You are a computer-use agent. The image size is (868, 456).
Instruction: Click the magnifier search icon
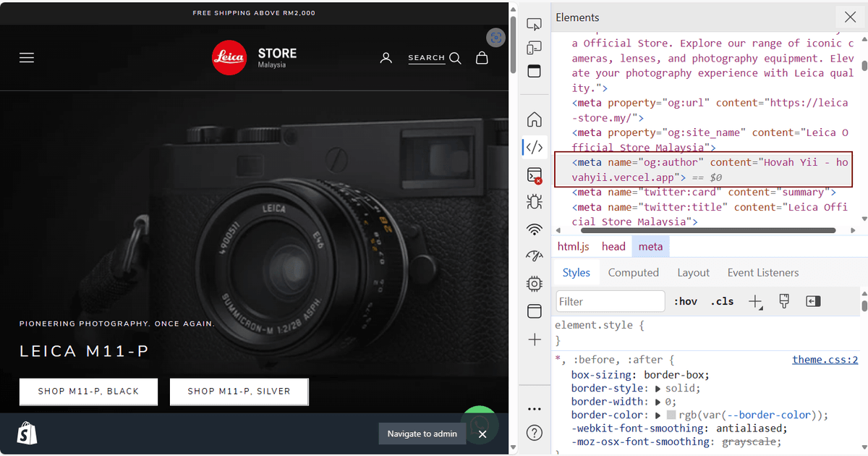click(x=455, y=58)
